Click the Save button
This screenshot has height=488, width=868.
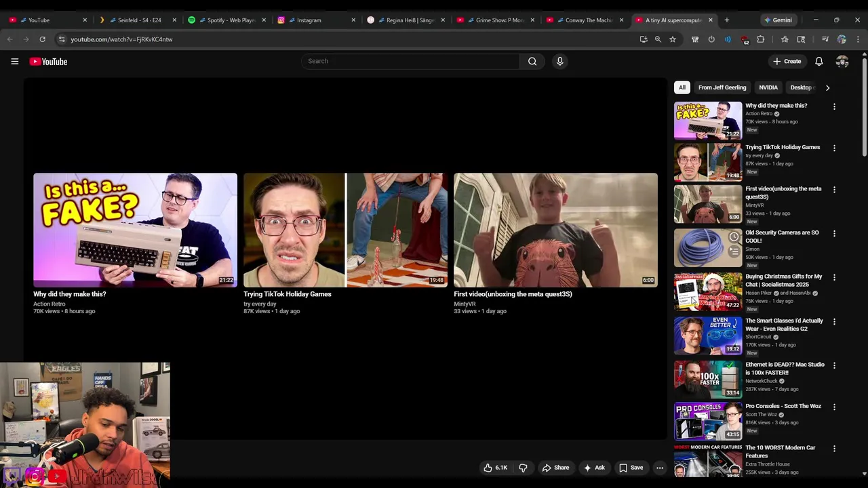pyautogui.click(x=631, y=468)
